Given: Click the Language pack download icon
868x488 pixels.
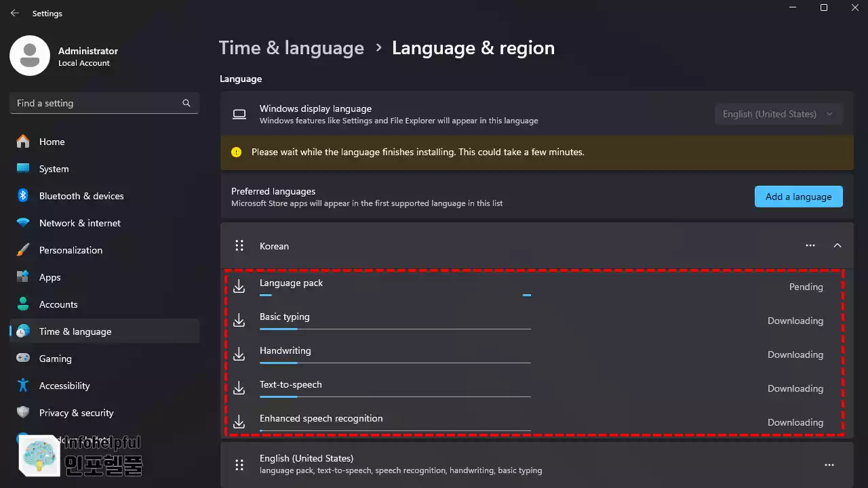Looking at the screenshot, I should click(239, 287).
